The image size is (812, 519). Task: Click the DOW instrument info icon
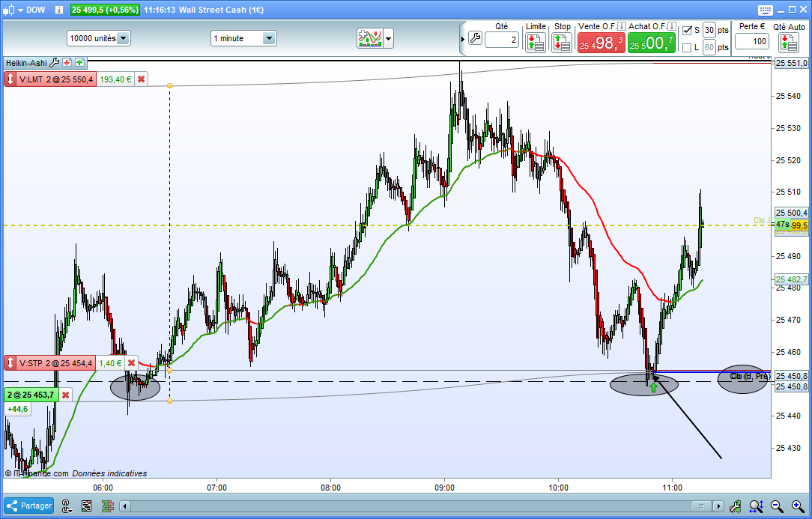59,10
